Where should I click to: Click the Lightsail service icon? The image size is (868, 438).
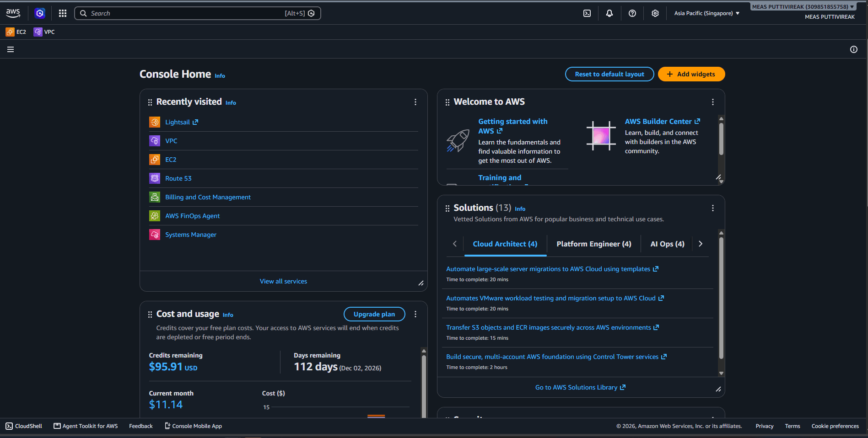coord(155,122)
